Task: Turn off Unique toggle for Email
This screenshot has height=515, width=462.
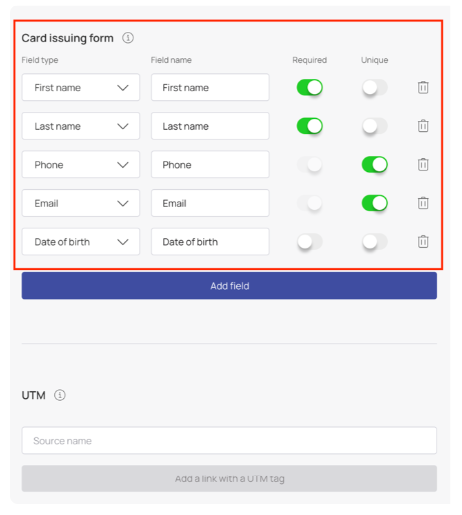Action: pos(375,203)
